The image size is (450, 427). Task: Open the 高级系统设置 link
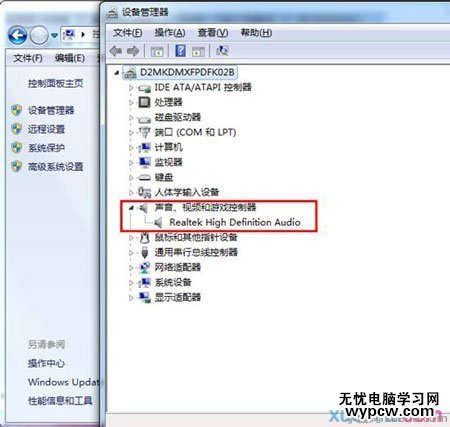pyautogui.click(x=55, y=166)
